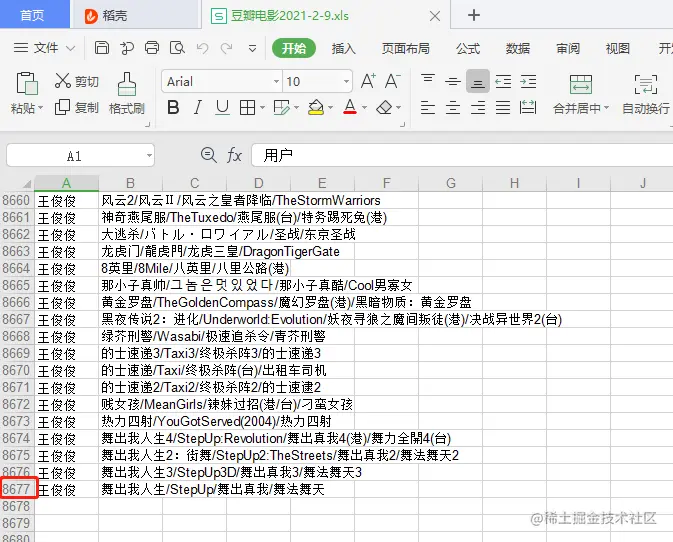The image size is (673, 542).
Task: Click the Cut scissors icon
Action: [x=63, y=80]
